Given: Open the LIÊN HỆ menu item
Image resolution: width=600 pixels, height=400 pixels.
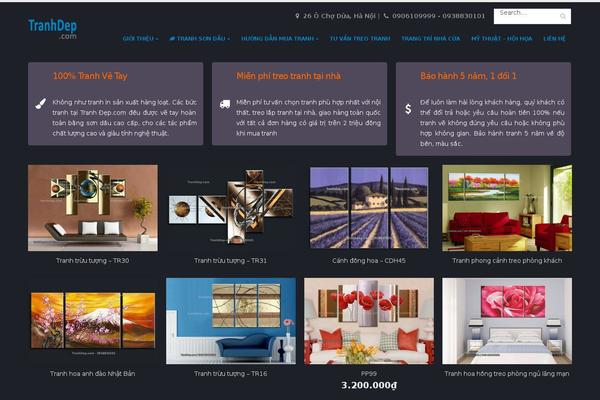Looking at the screenshot, I should (x=554, y=38).
